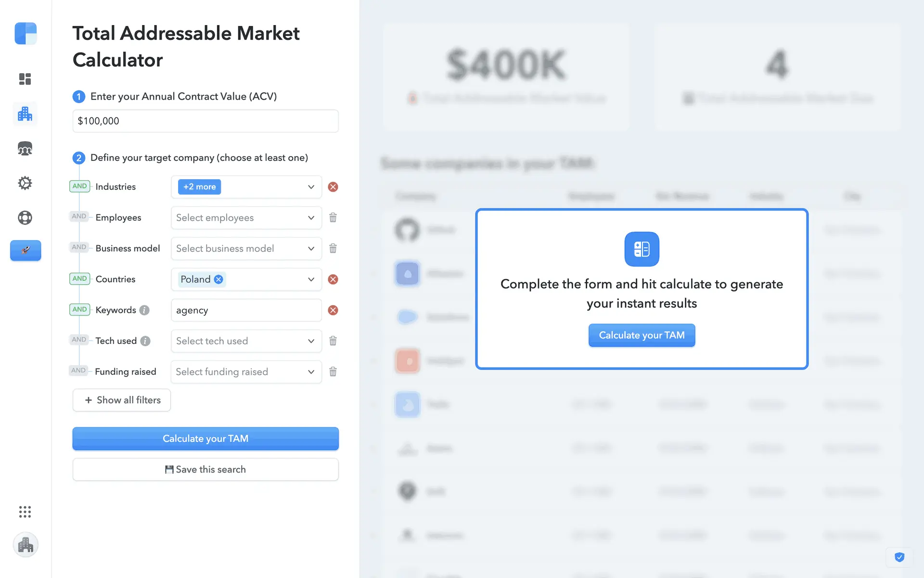Open the Select business model dropdown
924x578 pixels.
click(246, 249)
